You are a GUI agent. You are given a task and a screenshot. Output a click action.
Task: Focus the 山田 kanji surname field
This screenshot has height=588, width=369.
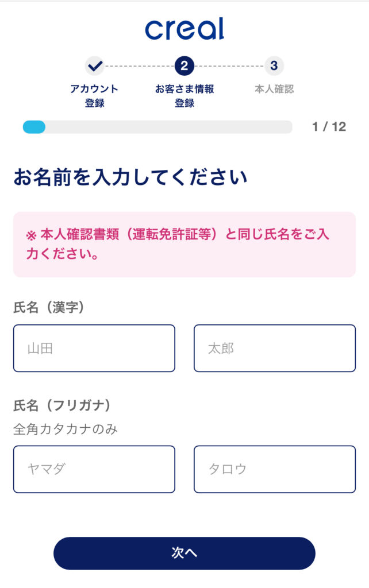(94, 349)
